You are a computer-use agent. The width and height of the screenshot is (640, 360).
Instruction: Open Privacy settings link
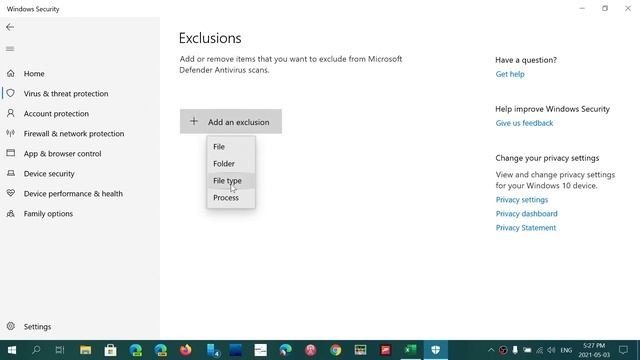click(522, 200)
